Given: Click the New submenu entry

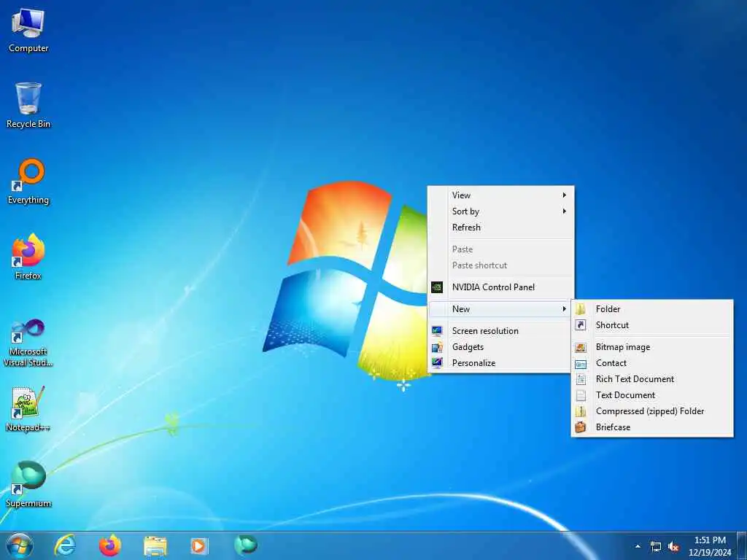Looking at the screenshot, I should (500, 309).
